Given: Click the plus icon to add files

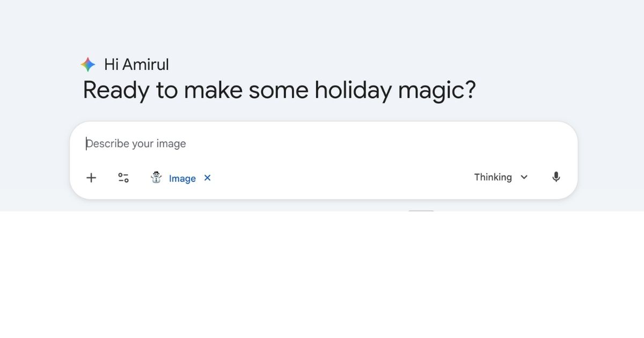Looking at the screenshot, I should (x=91, y=178).
